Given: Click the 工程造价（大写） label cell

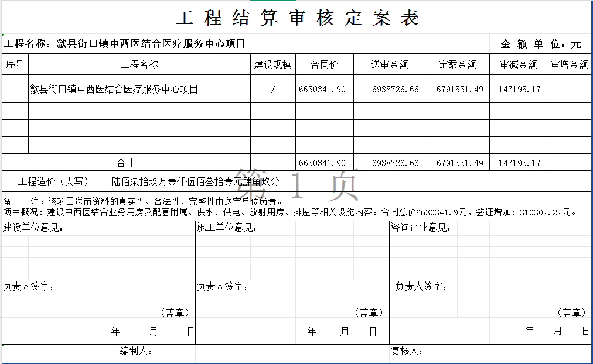Looking at the screenshot, I should [x=54, y=182].
